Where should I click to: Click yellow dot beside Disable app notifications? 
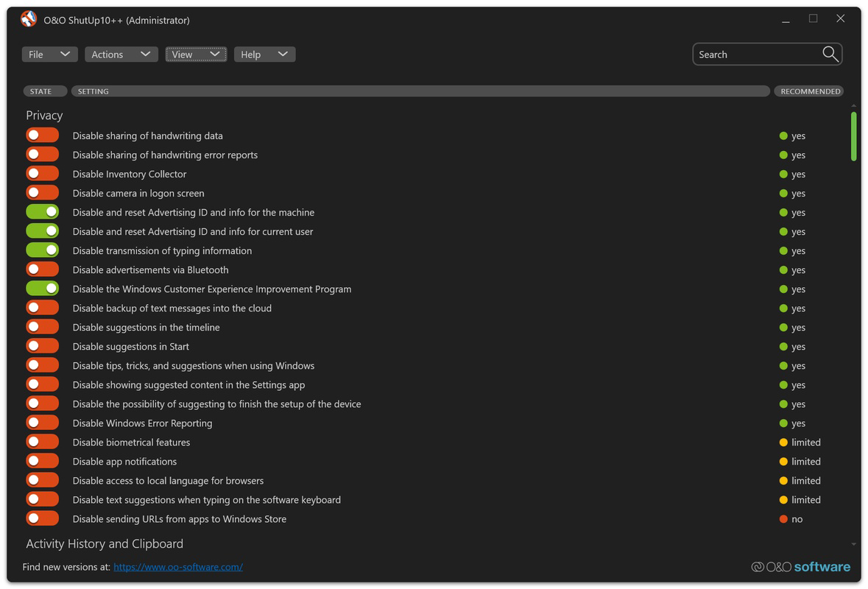783,462
